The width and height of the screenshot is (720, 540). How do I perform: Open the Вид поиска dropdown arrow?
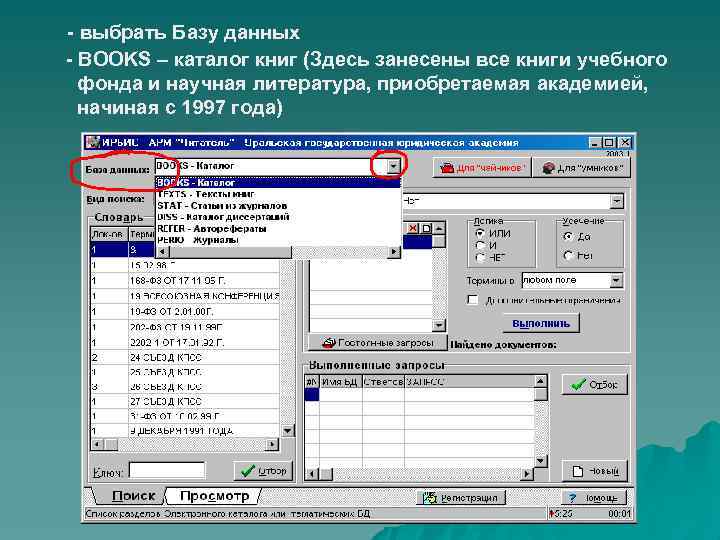point(617,201)
